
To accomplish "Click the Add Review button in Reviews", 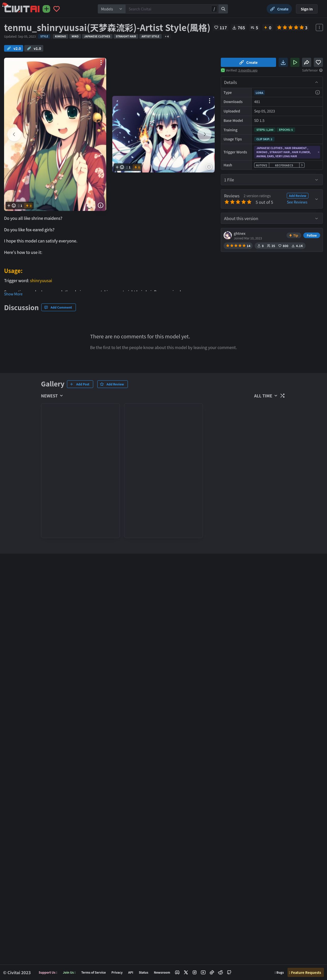I will coord(297,196).
